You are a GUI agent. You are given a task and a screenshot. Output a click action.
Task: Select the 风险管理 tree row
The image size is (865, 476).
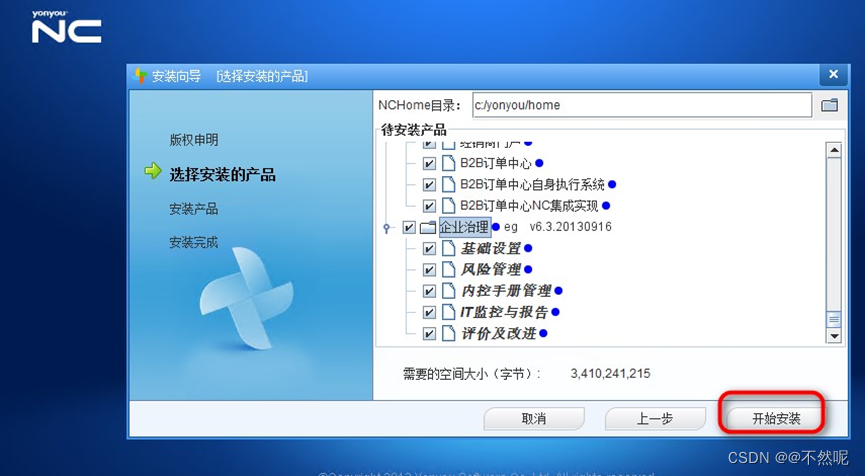490,270
